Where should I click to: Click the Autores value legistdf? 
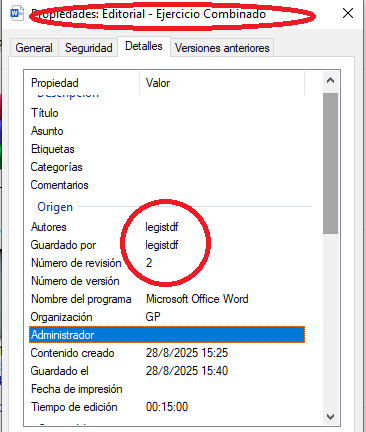(x=162, y=227)
